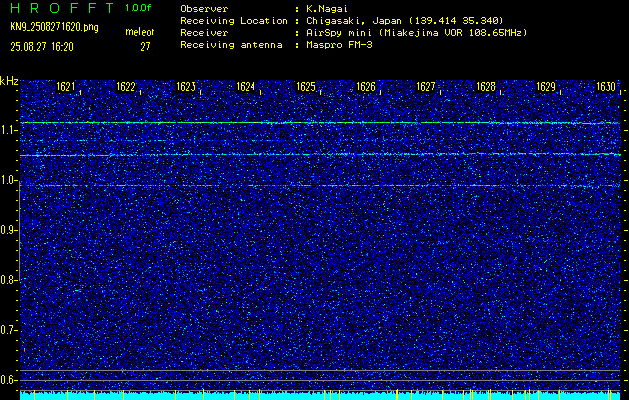
Task: Select the version label 1.00f
Action: click(x=138, y=8)
